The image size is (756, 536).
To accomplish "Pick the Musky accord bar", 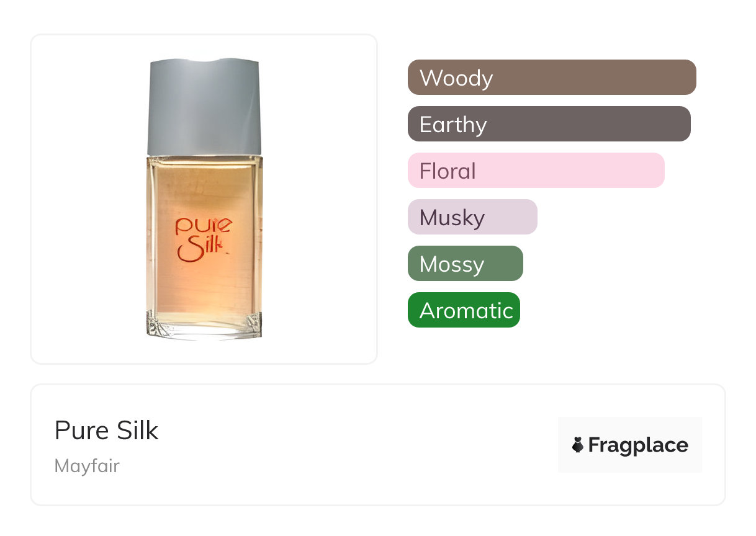I will (472, 217).
